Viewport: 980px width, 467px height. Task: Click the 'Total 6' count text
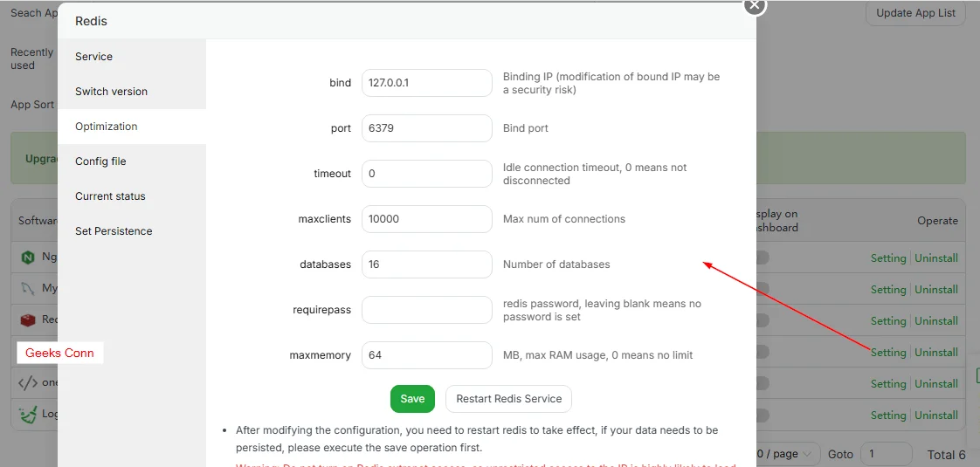[x=946, y=455]
